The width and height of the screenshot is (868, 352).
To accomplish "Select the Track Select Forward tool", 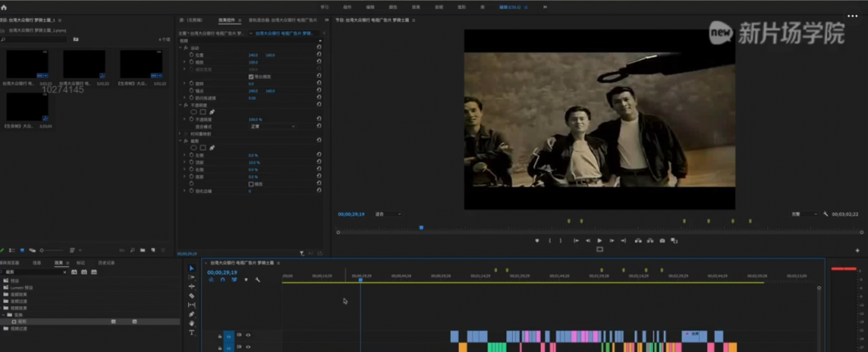I will point(191,277).
